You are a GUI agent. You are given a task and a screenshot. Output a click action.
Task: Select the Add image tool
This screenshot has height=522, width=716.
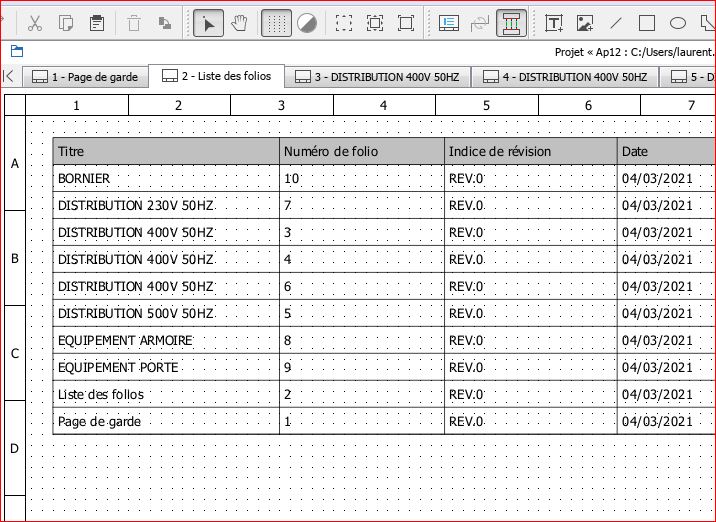click(585, 23)
